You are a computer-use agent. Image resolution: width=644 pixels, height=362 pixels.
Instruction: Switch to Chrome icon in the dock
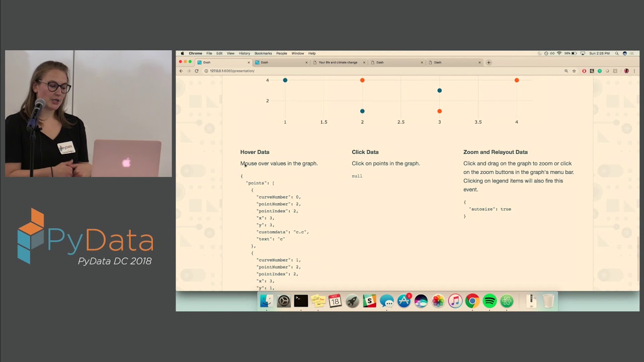tap(472, 301)
